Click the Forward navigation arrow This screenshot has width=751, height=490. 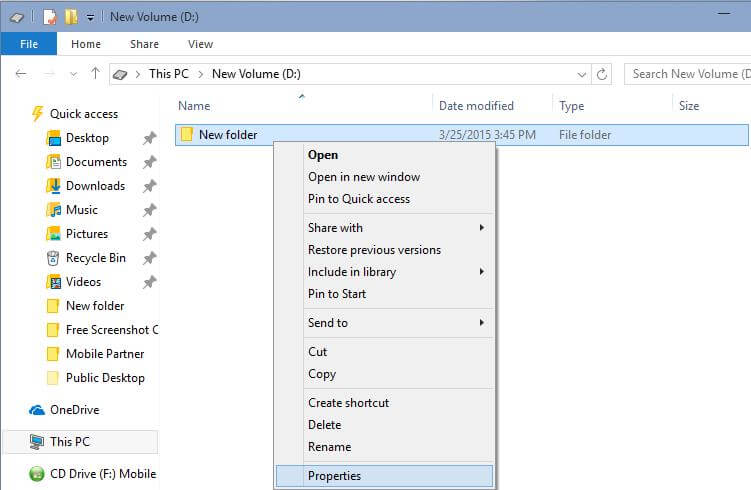pos(49,74)
